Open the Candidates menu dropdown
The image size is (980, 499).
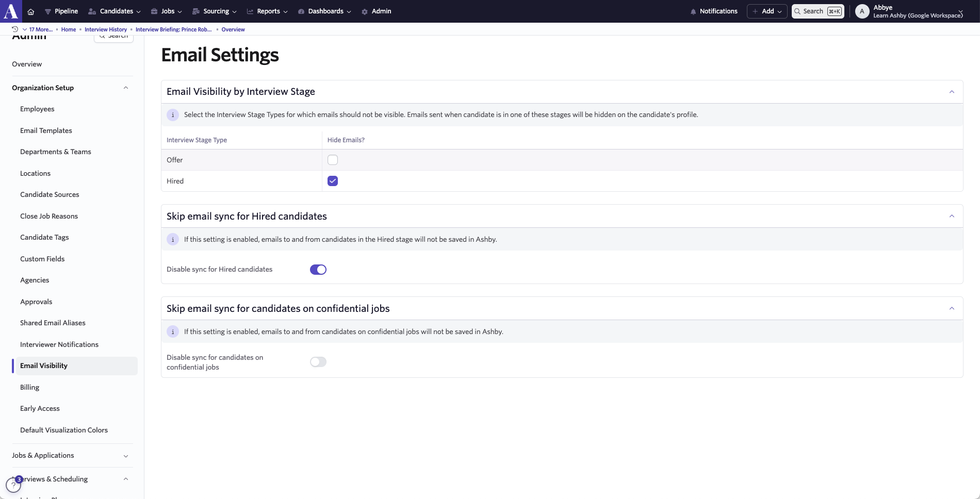(115, 11)
